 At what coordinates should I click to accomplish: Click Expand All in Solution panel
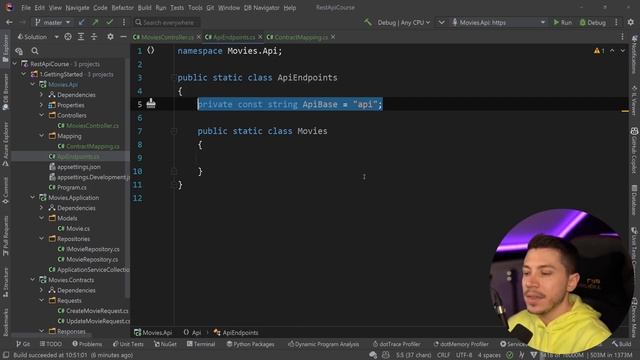(81, 37)
